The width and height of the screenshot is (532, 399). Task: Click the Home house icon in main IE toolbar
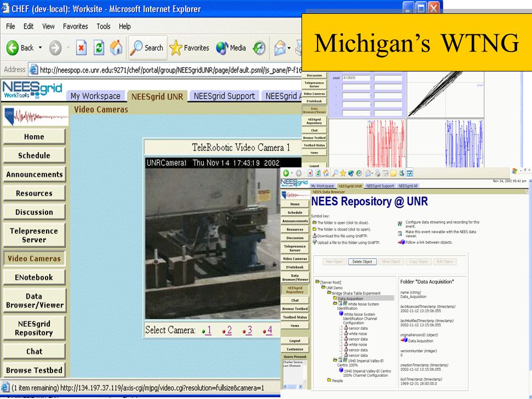pos(116,48)
